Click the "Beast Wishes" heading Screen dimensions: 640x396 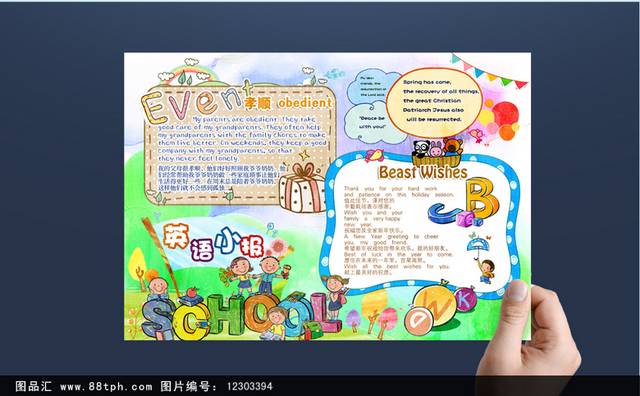pyautogui.click(x=423, y=172)
